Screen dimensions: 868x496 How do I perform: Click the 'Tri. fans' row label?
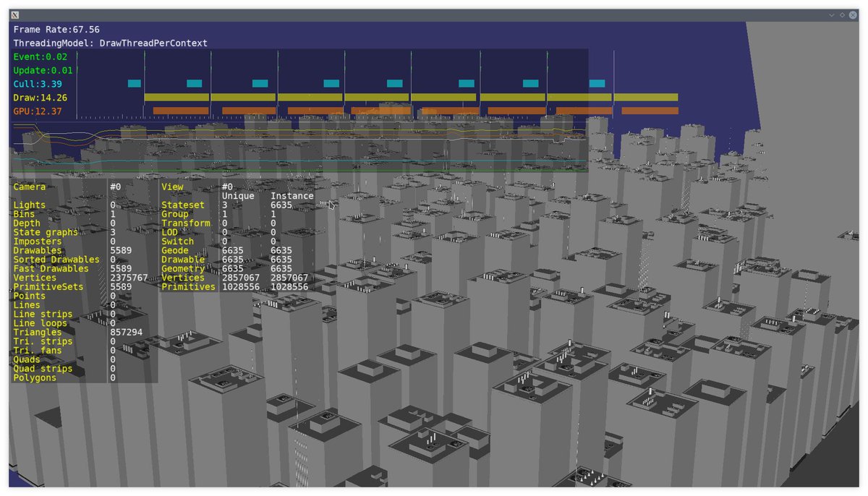(x=38, y=351)
